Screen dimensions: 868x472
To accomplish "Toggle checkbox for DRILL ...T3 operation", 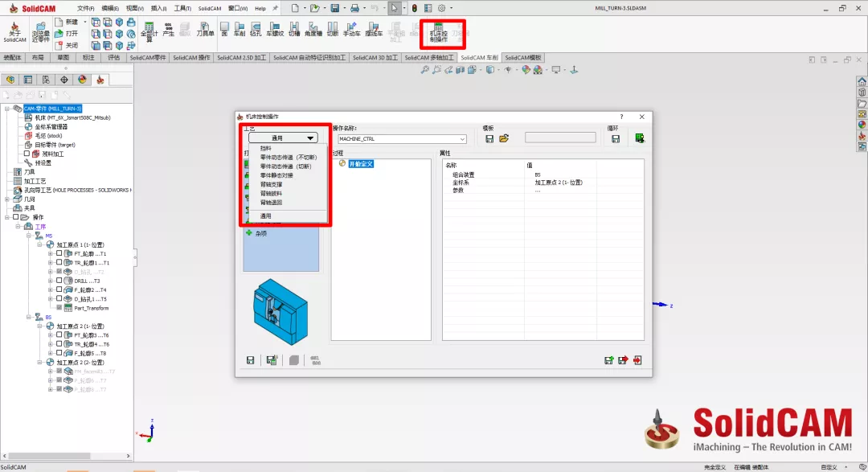I will pyautogui.click(x=59, y=281).
